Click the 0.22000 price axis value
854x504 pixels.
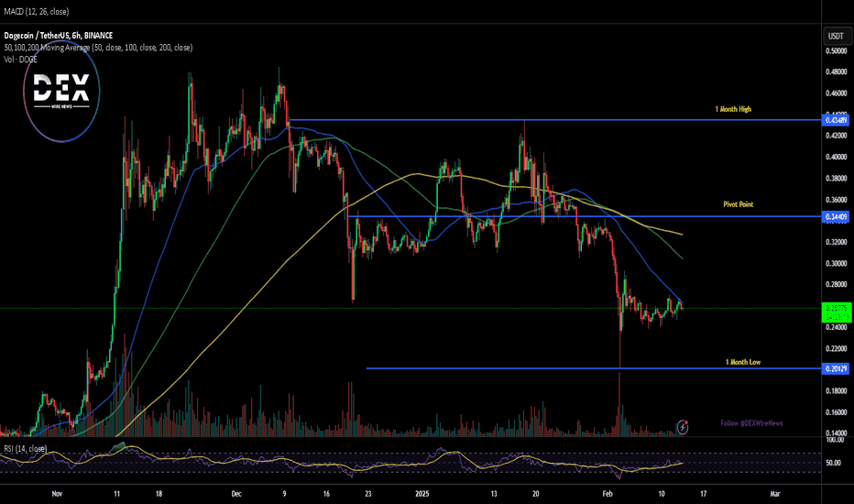pyautogui.click(x=836, y=348)
